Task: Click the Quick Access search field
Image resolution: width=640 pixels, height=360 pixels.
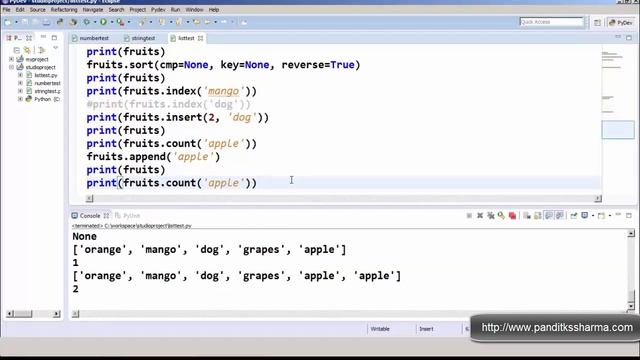Action: [x=551, y=22]
